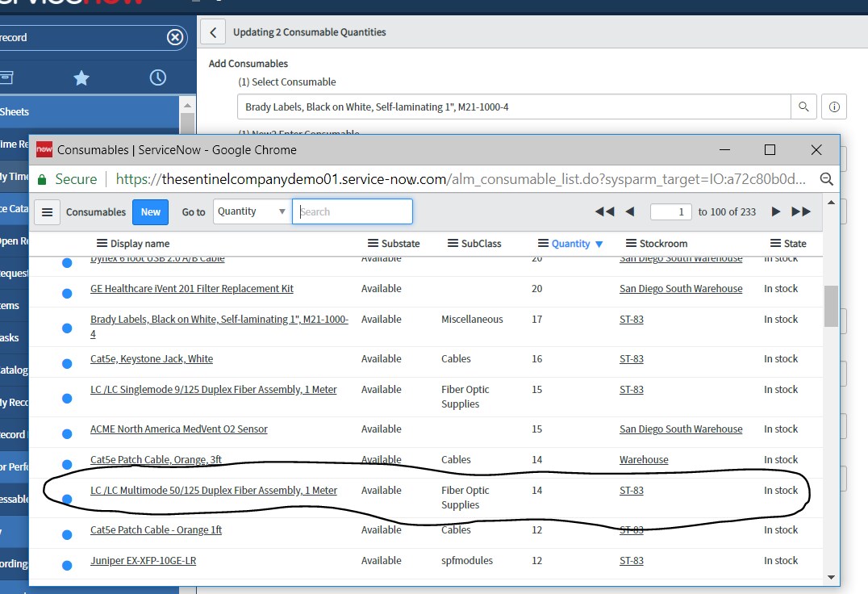The width and height of the screenshot is (868, 594).
Task: Sort by the Display name column header
Action: [140, 244]
